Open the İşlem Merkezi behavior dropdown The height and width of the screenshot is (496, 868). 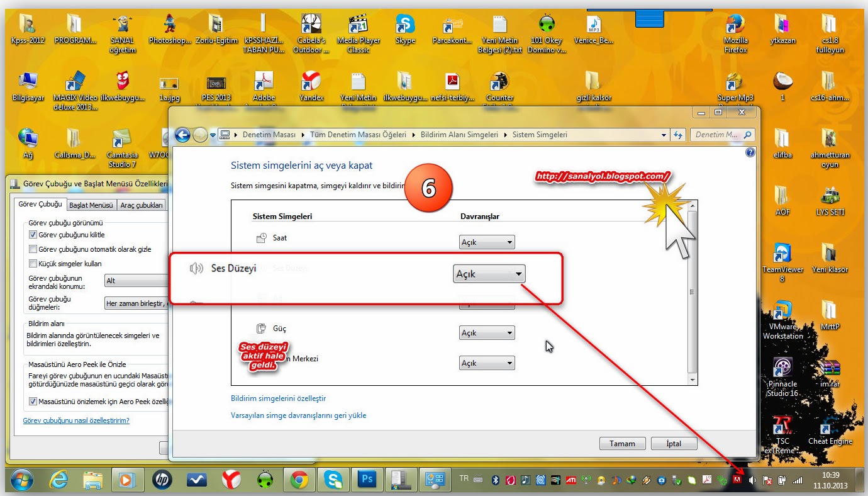487,363
